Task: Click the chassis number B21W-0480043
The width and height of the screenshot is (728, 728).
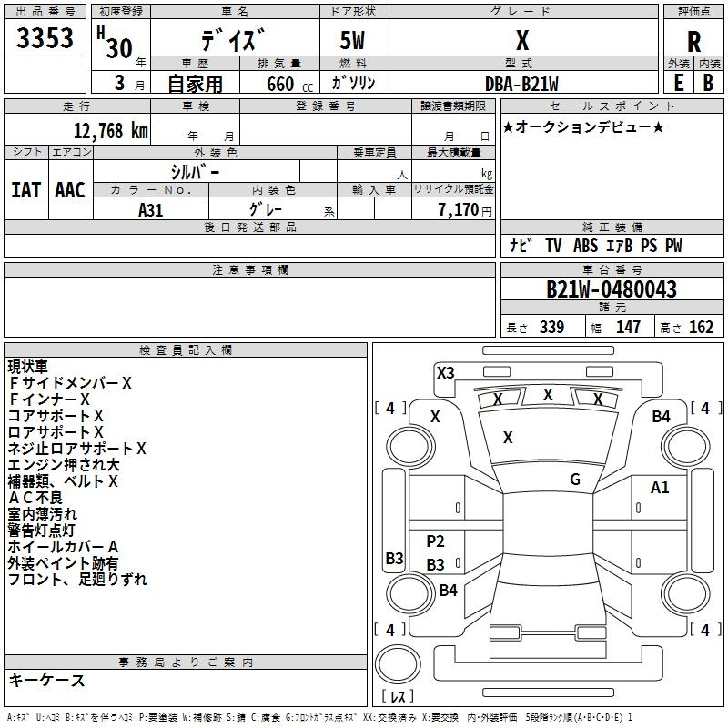Action: (x=611, y=289)
